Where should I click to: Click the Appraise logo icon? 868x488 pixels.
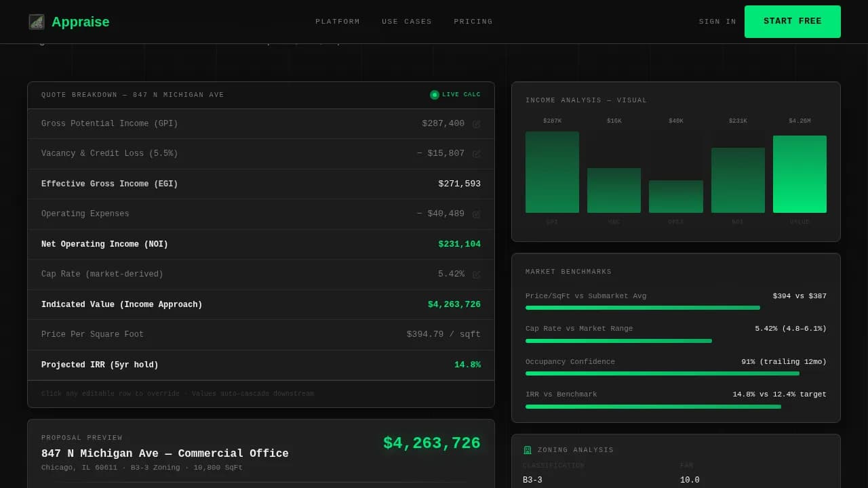coord(36,21)
